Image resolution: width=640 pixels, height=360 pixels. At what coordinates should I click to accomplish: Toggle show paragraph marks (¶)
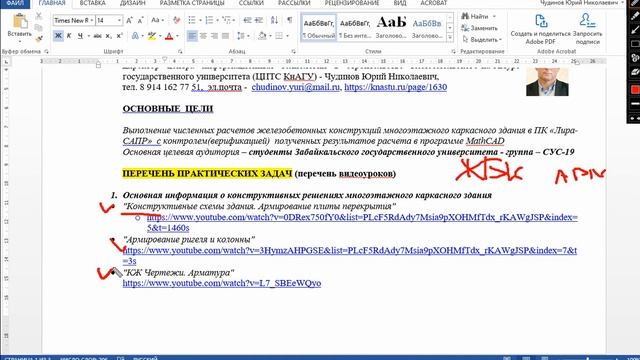(289, 20)
